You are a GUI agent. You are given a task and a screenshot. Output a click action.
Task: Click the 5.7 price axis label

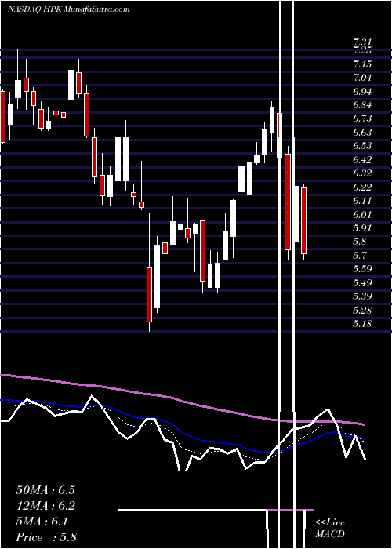(360, 256)
